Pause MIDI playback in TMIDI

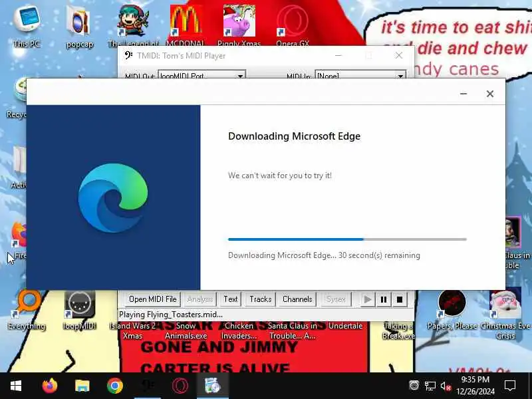click(384, 299)
